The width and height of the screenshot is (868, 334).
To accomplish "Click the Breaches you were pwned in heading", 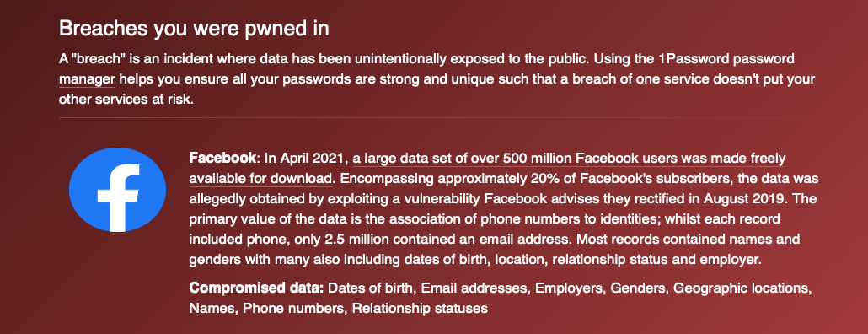I will pos(194,28).
